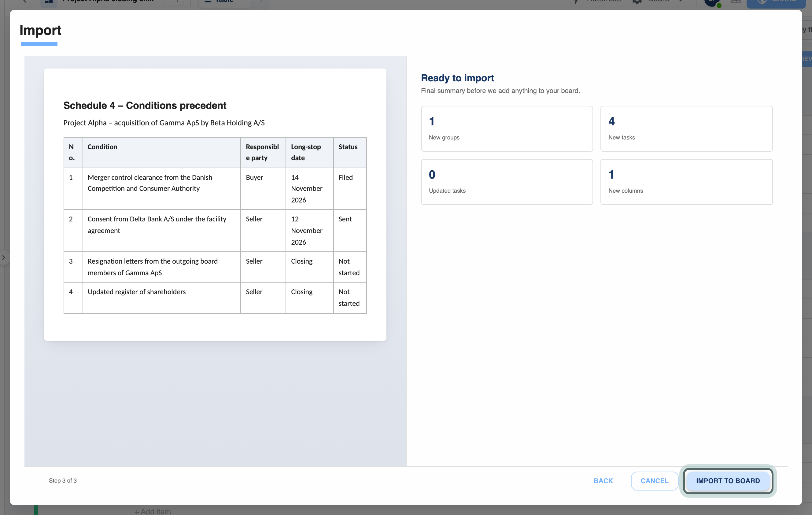Image resolution: width=812 pixels, height=515 pixels.
Task: Go back to previous import step
Action: tap(603, 481)
